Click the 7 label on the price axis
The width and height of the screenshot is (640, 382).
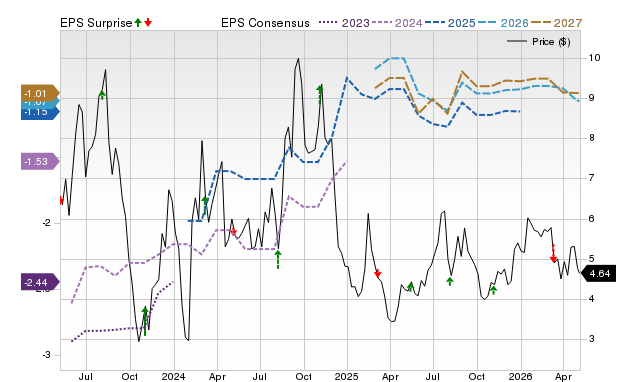click(592, 178)
